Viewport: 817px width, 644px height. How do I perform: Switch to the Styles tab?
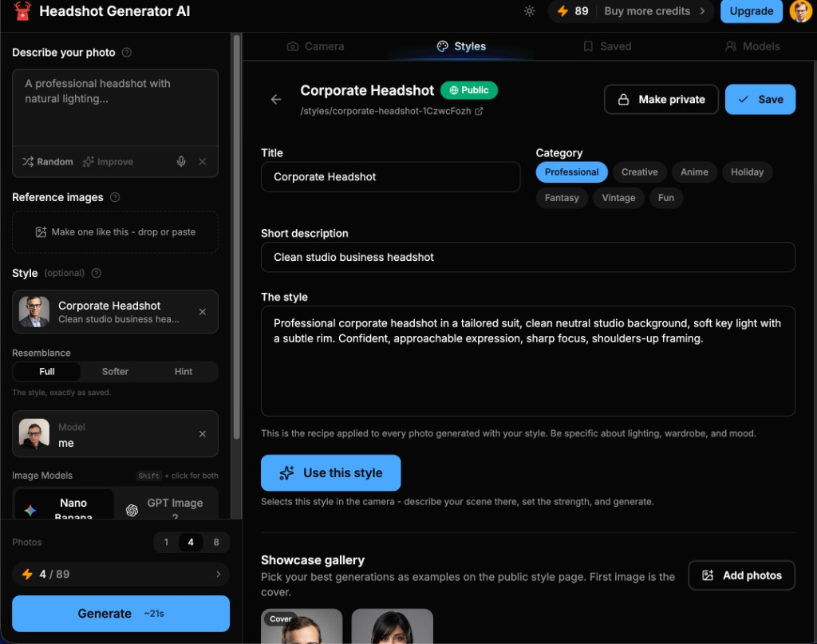click(461, 46)
